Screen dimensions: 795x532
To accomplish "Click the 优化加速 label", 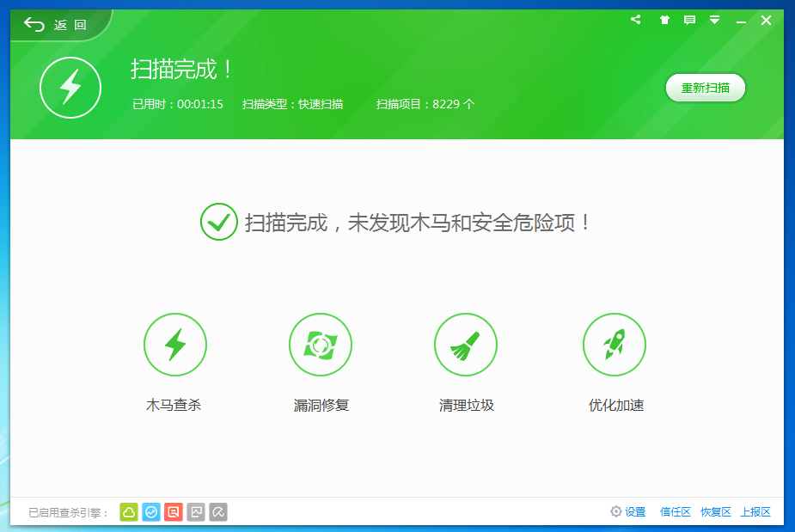I will point(616,405).
